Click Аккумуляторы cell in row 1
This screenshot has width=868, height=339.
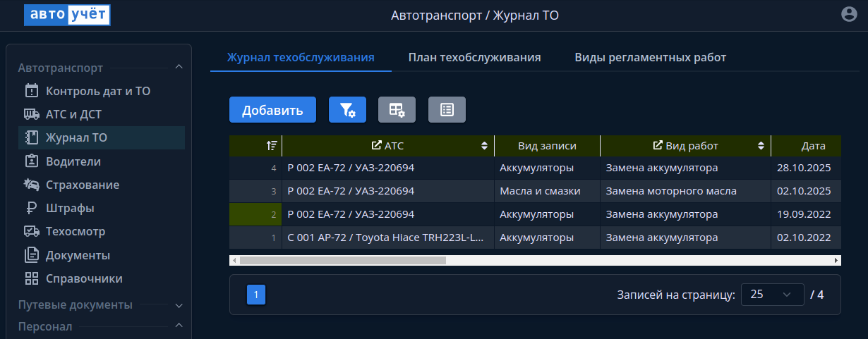547,238
